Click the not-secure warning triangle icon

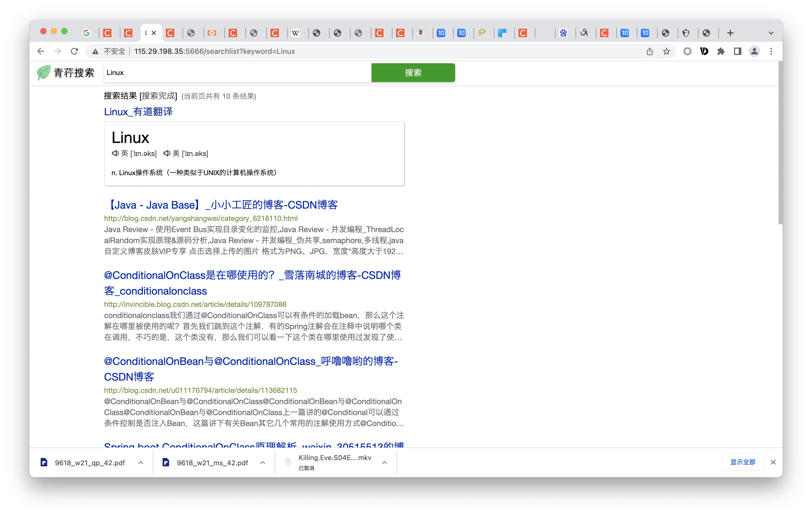click(x=95, y=51)
